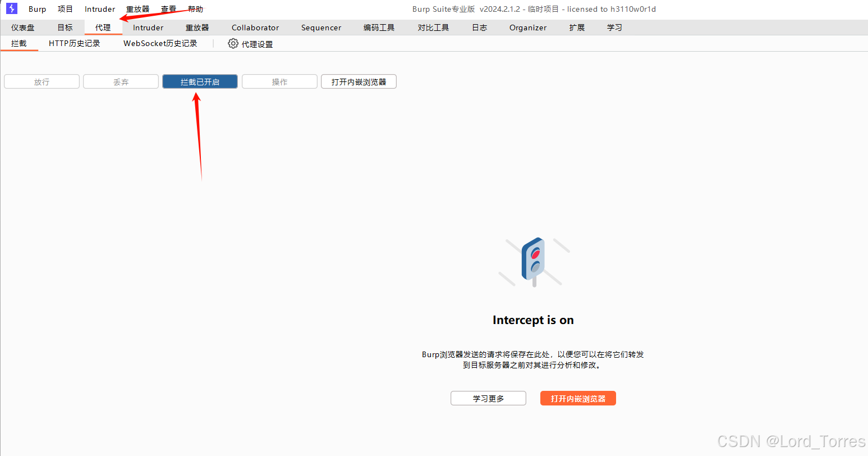Switch to the 仪表盘 tab

point(23,28)
